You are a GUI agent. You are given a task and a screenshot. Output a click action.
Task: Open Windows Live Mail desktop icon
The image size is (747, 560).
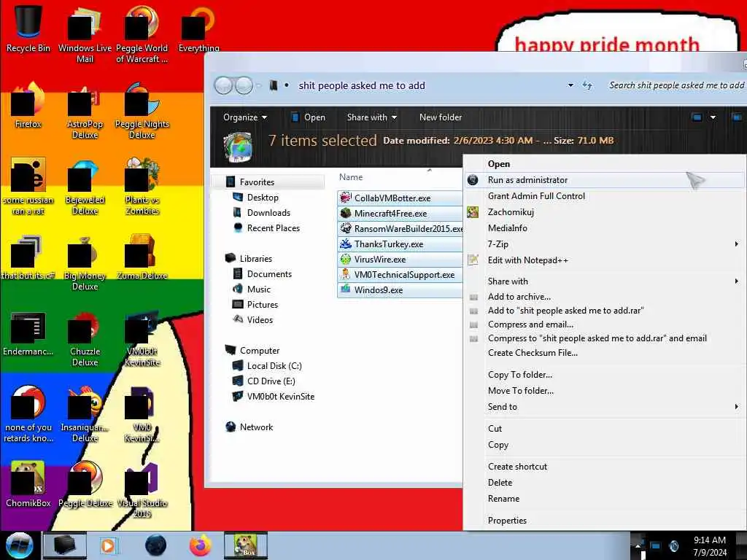coord(85,34)
